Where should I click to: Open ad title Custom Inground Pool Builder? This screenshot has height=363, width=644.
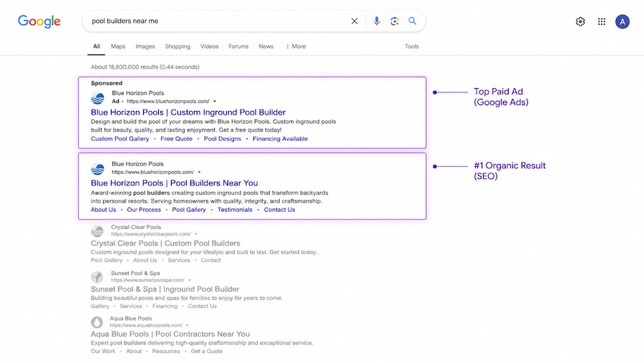tap(188, 112)
